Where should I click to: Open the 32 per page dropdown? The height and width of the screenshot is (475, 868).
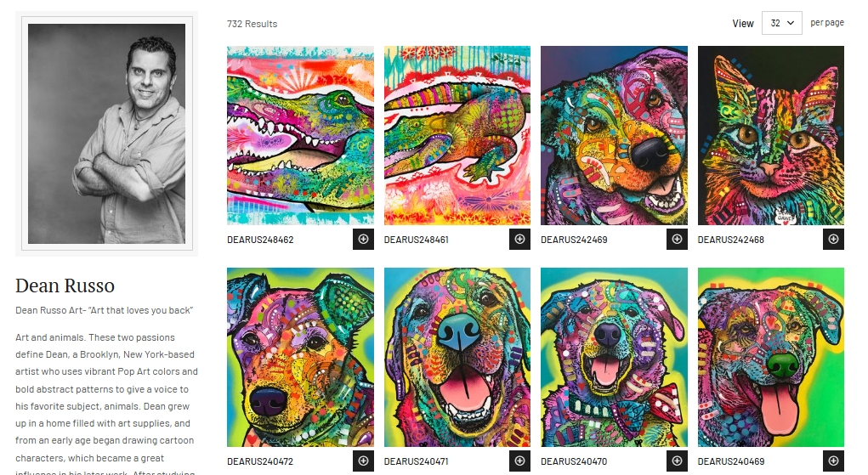click(781, 23)
